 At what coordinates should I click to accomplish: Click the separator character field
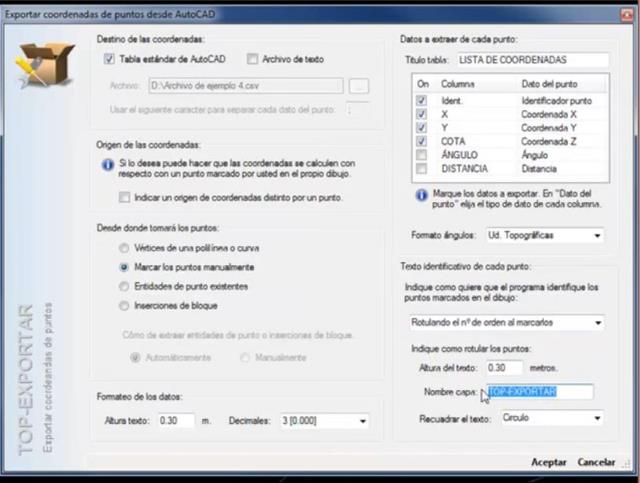click(x=357, y=109)
